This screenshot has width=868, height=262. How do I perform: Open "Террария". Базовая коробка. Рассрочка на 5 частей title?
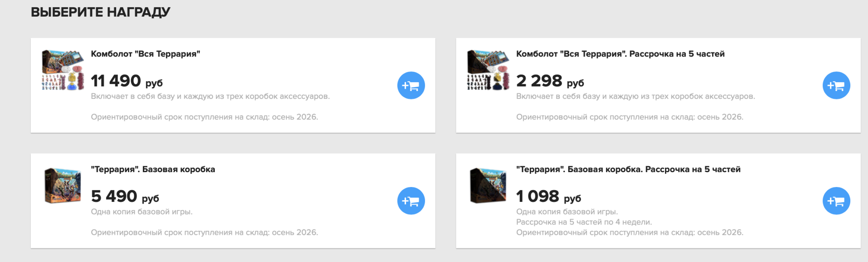pyautogui.click(x=628, y=169)
